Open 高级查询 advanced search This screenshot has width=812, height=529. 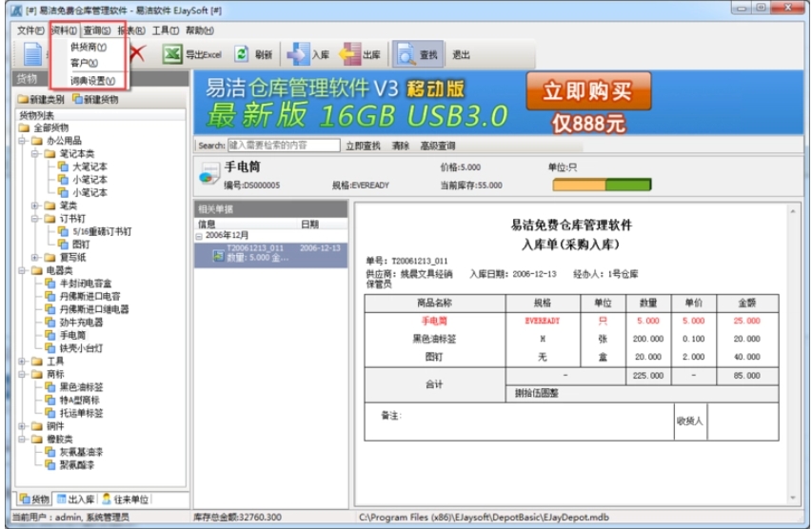(x=438, y=146)
